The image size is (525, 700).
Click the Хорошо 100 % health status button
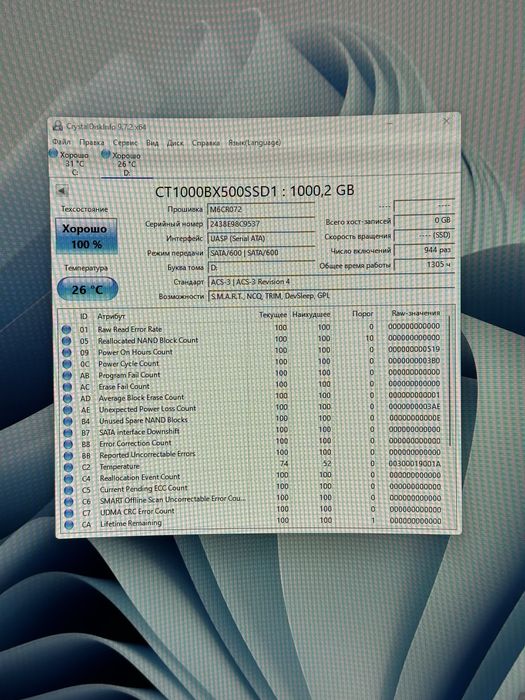[x=87, y=236]
